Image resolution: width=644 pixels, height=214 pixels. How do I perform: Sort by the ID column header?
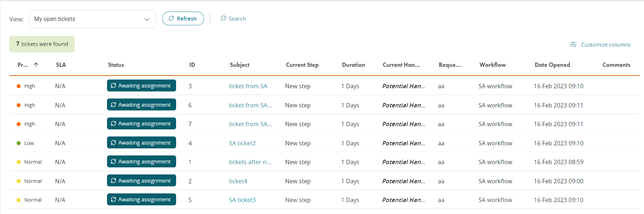[192, 65]
